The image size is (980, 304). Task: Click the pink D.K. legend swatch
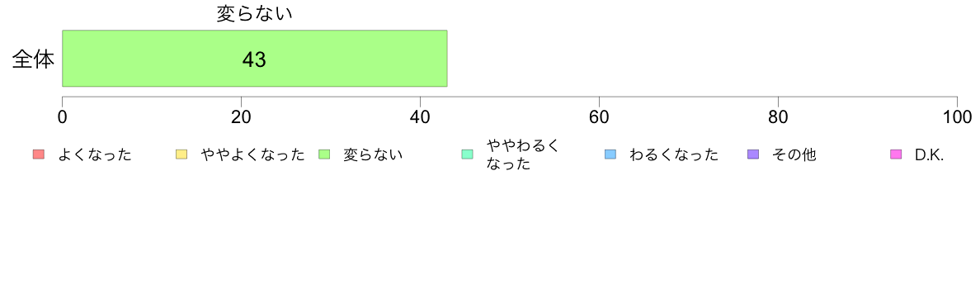tap(896, 154)
